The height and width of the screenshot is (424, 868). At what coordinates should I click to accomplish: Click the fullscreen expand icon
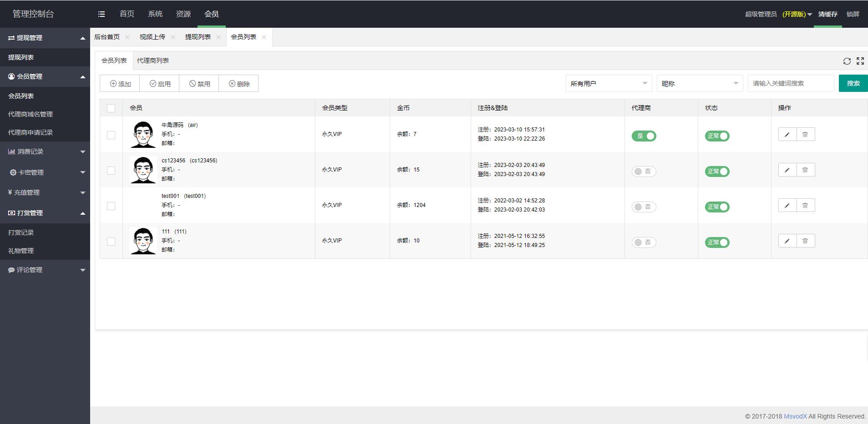point(860,61)
